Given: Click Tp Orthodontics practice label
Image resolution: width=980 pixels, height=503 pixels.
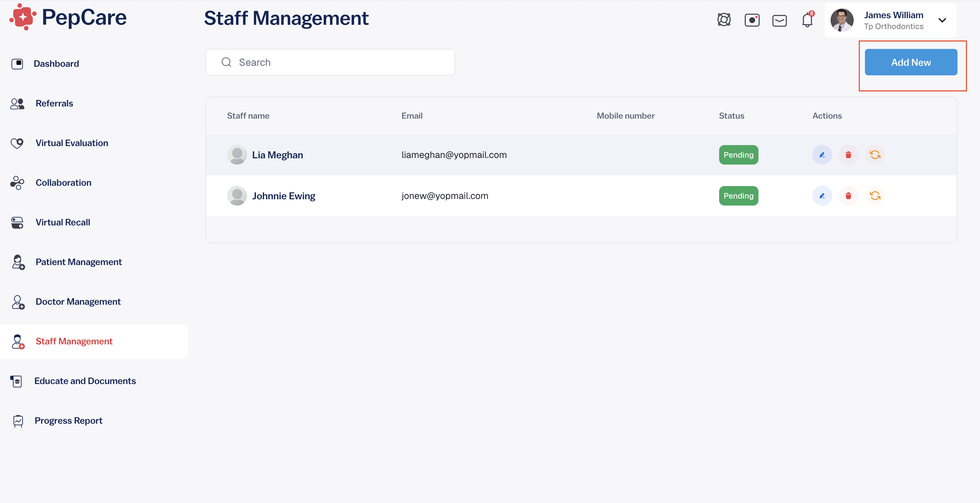Looking at the screenshot, I should click(x=893, y=26).
